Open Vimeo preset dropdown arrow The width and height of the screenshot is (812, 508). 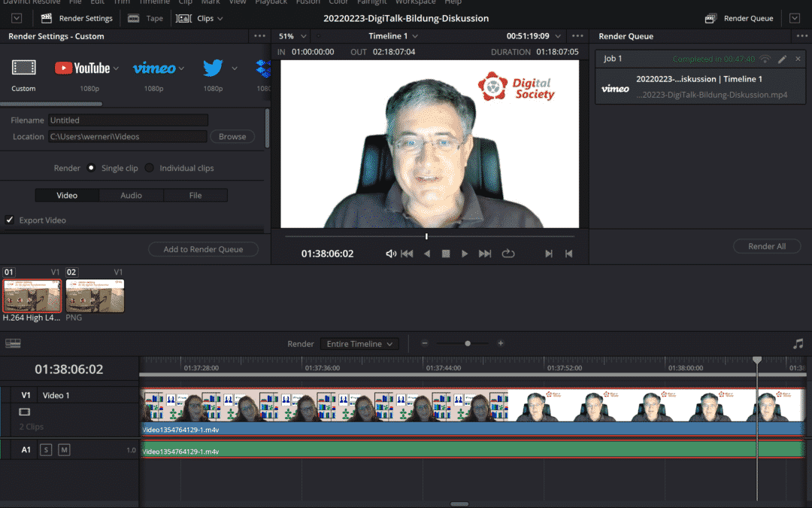pyautogui.click(x=181, y=68)
